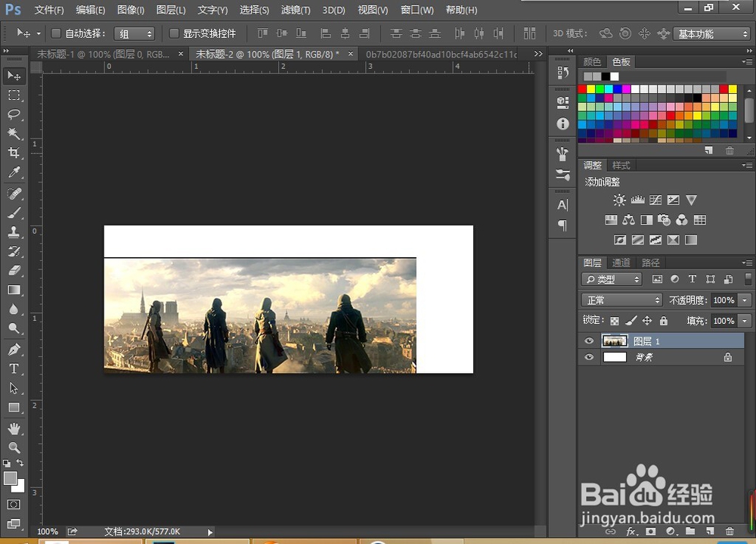
Task: Add a Curves adjustment
Action: [655, 200]
